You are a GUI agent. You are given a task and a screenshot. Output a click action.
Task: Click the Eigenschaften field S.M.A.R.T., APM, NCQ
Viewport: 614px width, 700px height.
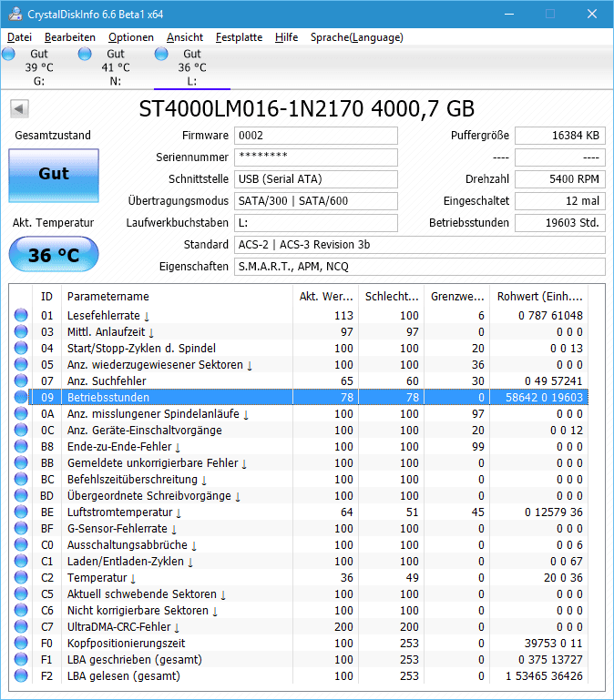(420, 267)
